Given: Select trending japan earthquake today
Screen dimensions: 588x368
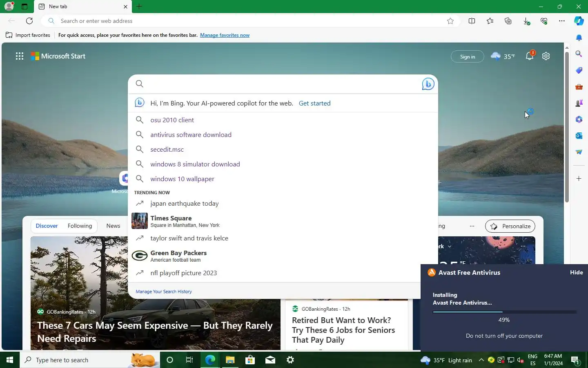Looking at the screenshot, I should [283, 203].
